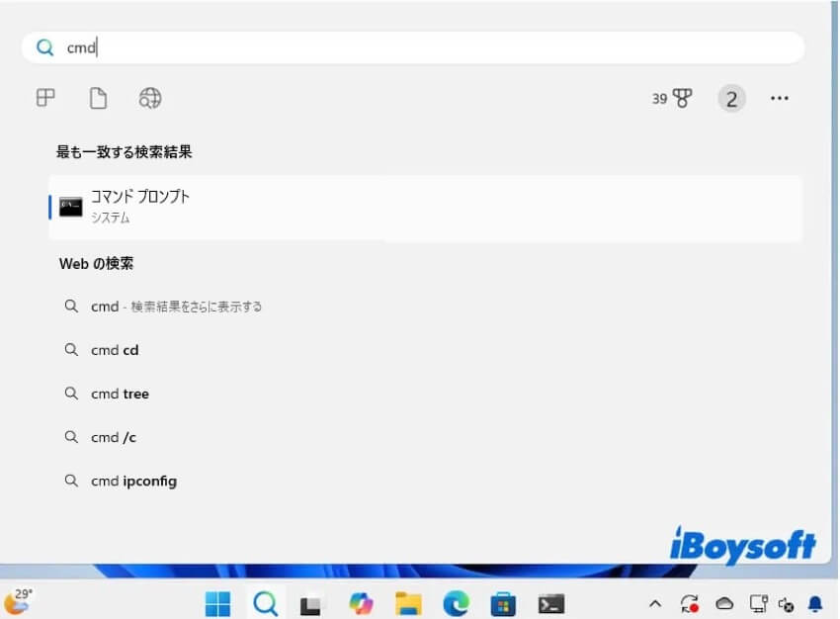Open the Start menu
This screenshot has width=840, height=619.
click(x=218, y=602)
